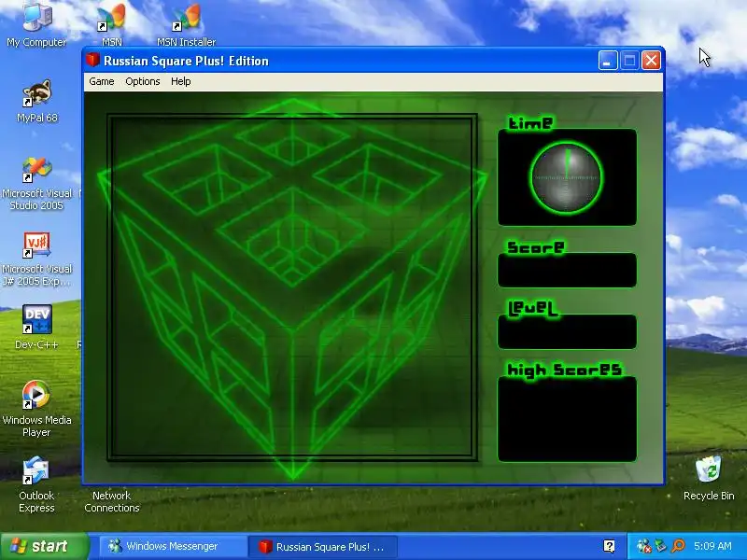Click Russian Square Plus taskbar button

pyautogui.click(x=322, y=546)
